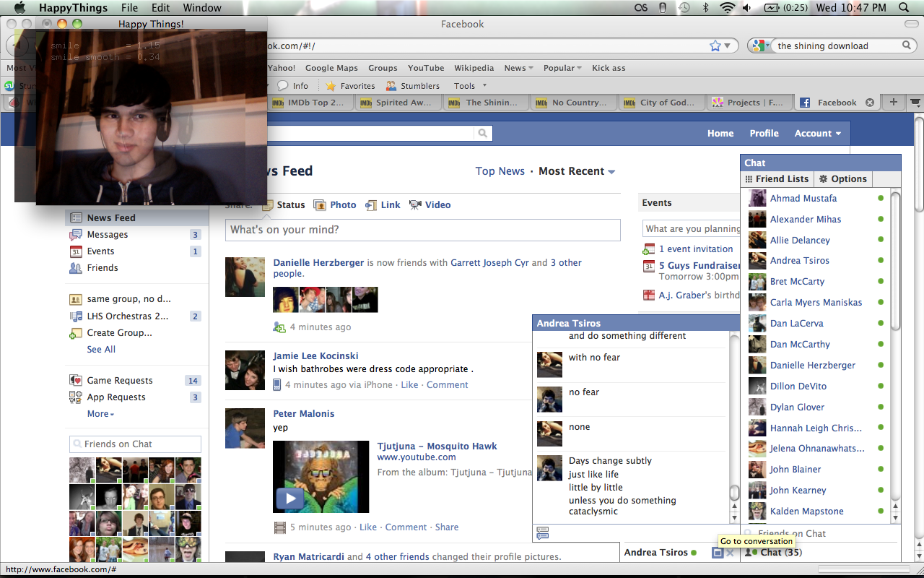The width and height of the screenshot is (924, 578).
Task: Click the Create Group plus icon
Action: click(76, 333)
